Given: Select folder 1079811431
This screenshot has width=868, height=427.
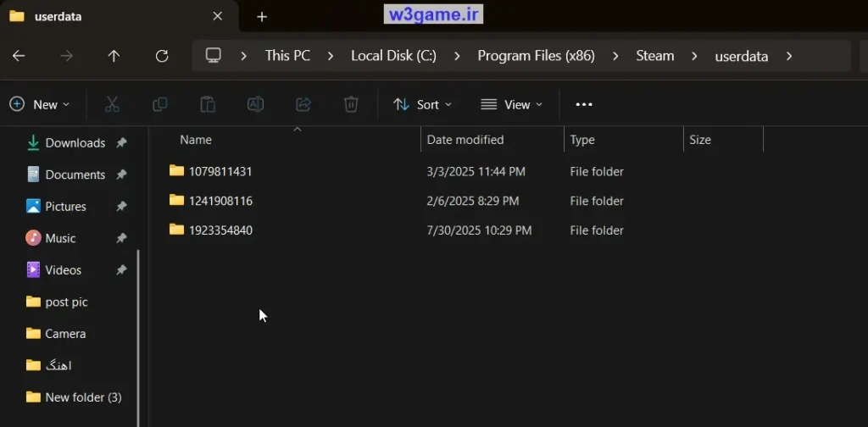Looking at the screenshot, I should click(220, 171).
